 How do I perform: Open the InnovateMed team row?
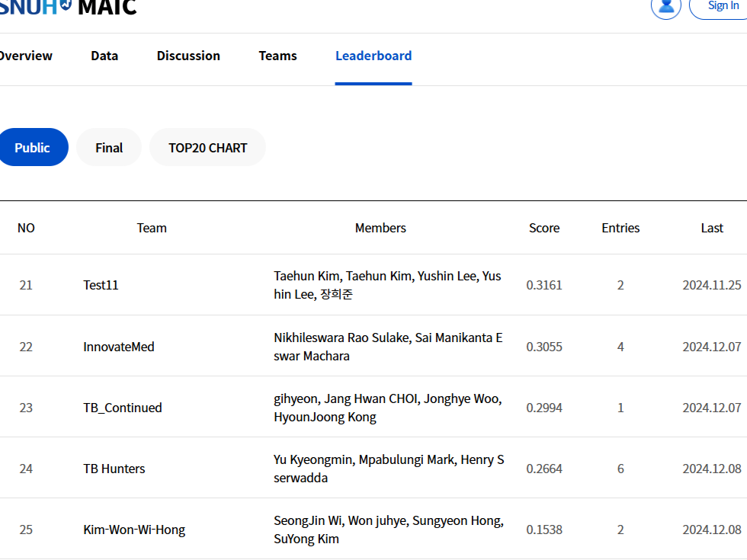119,347
